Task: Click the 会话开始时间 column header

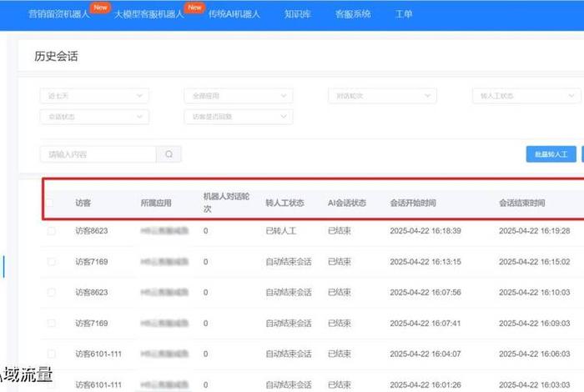Action: 413,203
